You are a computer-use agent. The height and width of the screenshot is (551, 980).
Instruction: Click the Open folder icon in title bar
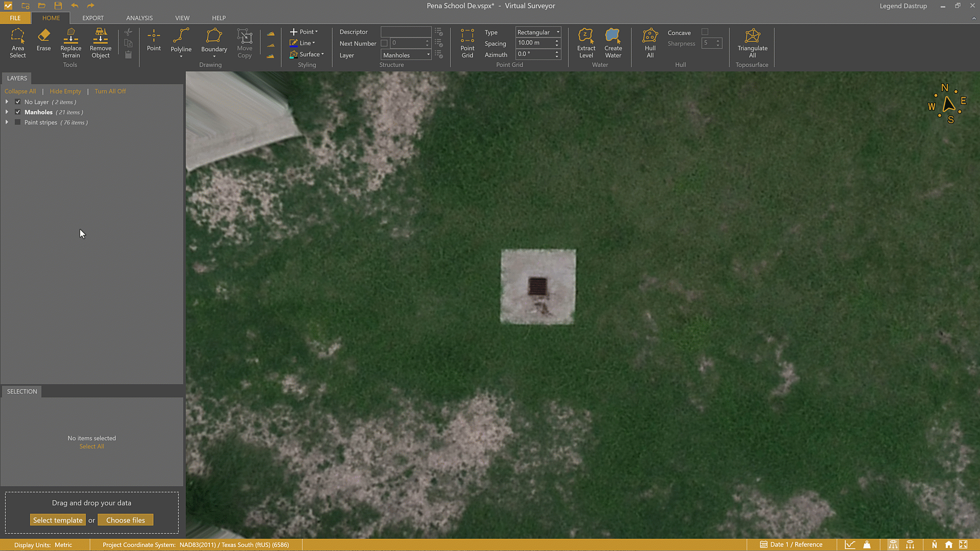42,6
